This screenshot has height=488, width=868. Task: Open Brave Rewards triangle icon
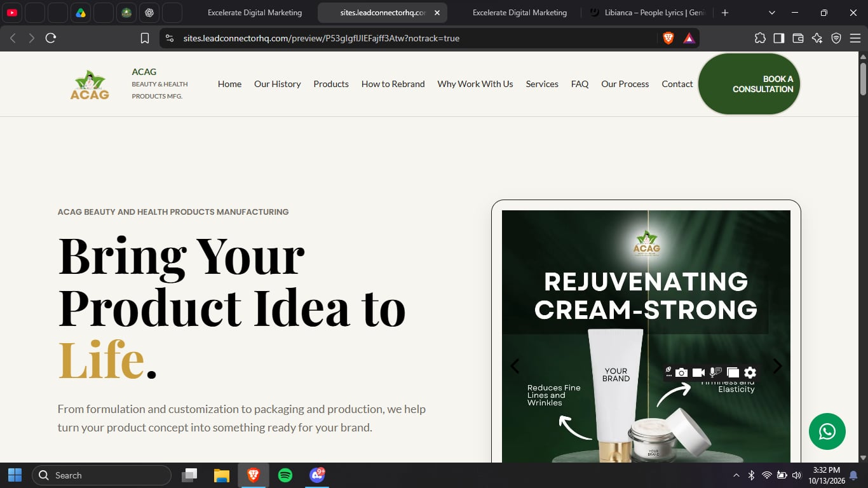[689, 38]
